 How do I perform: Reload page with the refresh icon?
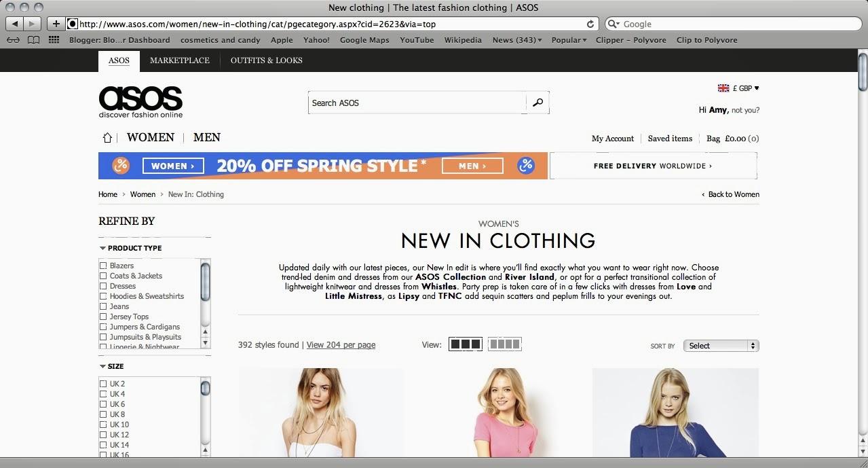click(590, 24)
